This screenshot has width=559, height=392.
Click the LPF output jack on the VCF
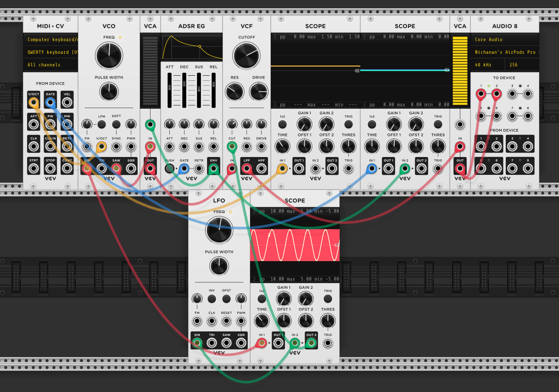(x=247, y=168)
